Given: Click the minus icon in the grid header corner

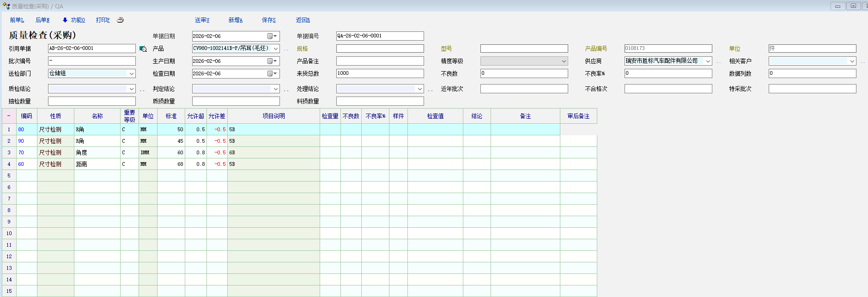Looking at the screenshot, I should (9, 116).
